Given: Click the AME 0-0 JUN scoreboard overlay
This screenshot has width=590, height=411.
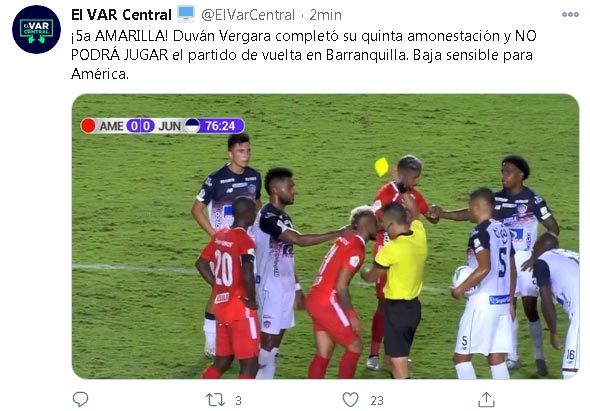Looking at the screenshot, I should click(x=163, y=126).
